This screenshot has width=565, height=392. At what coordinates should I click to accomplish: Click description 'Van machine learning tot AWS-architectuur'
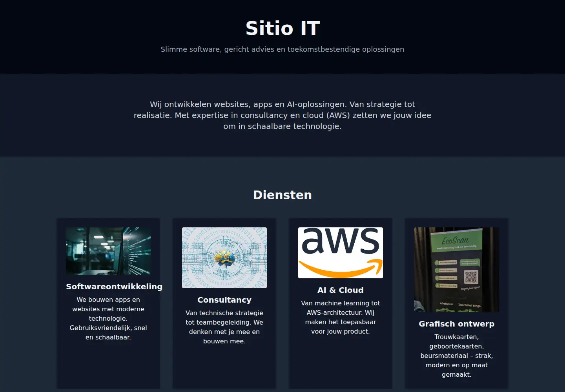(341, 317)
